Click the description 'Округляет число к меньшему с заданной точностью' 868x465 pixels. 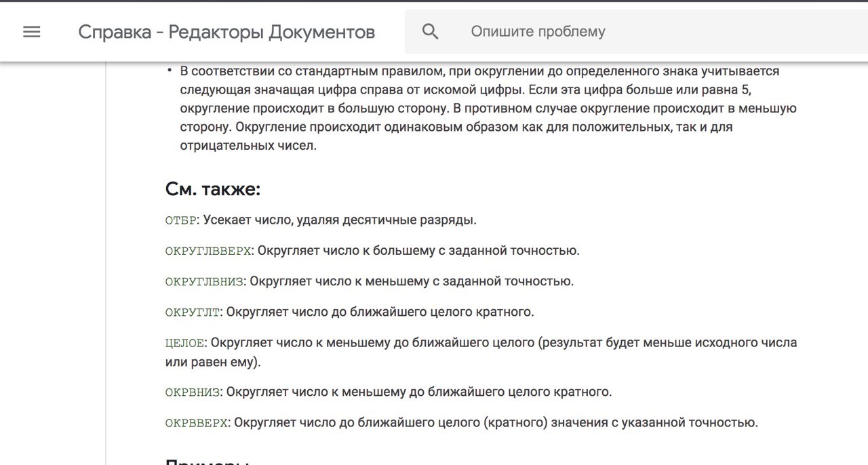[x=412, y=281]
